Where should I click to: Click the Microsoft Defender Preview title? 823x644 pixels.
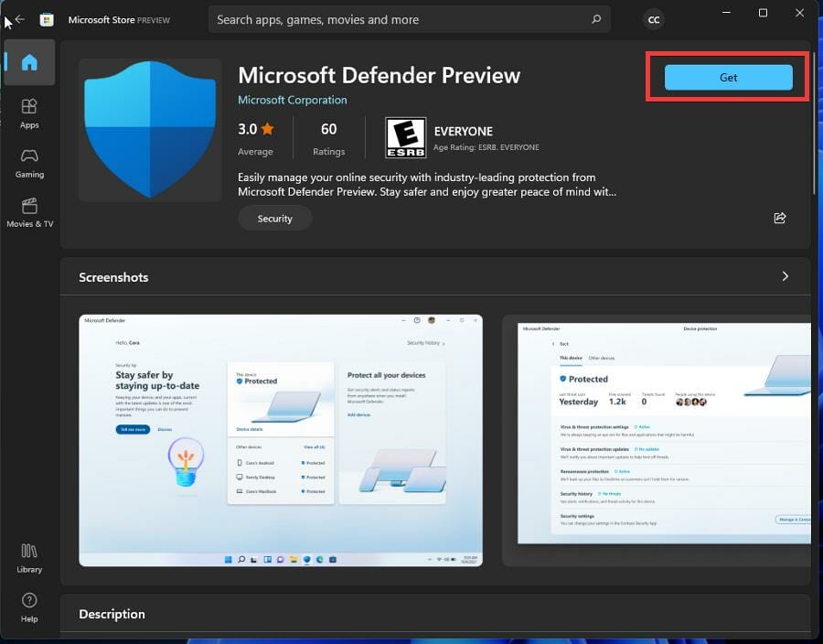coord(379,76)
